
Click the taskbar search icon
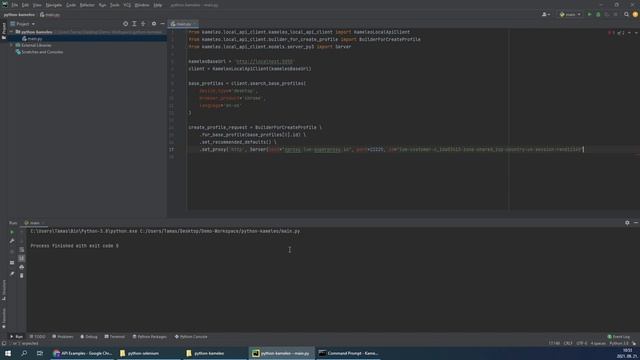pos(24,353)
